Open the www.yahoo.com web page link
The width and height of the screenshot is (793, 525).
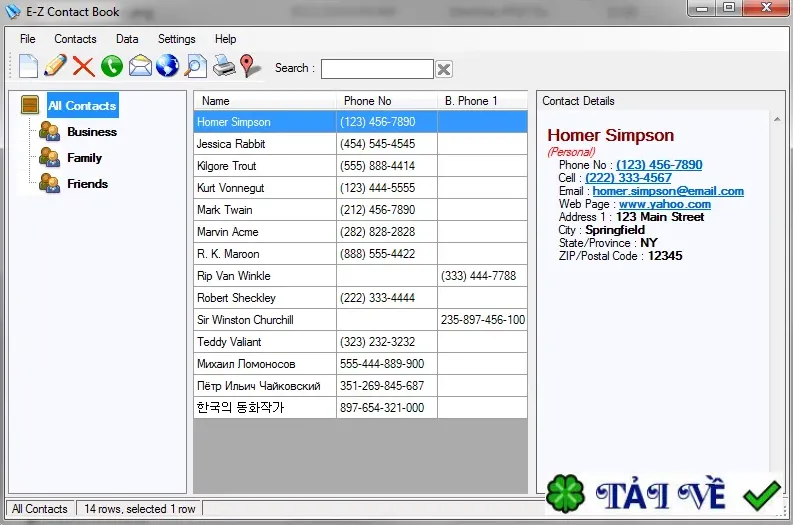[x=665, y=204]
